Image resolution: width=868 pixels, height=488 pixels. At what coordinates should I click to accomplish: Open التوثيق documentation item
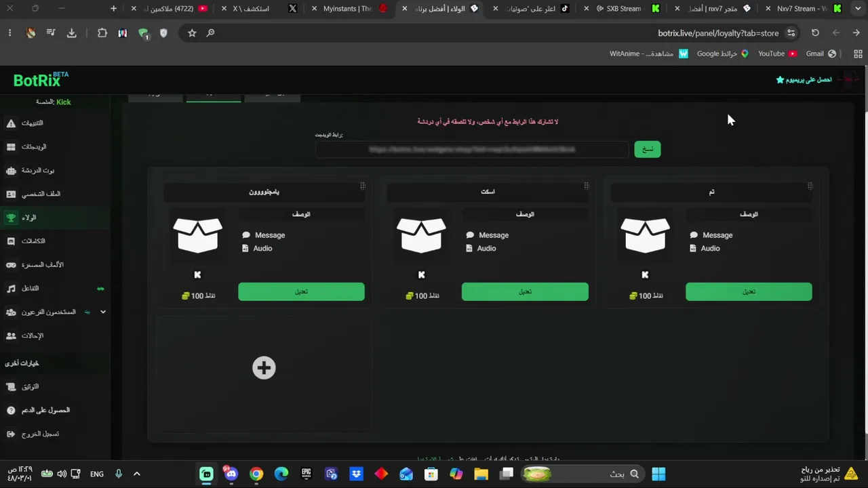tap(54, 386)
